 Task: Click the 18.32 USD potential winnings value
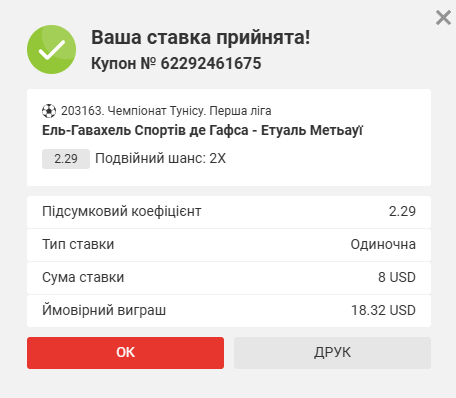coord(383,310)
